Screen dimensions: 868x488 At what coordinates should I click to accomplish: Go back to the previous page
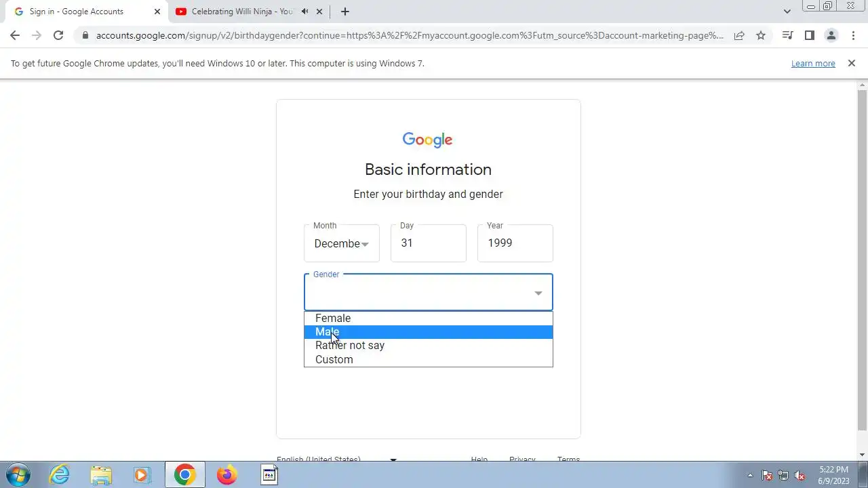(x=15, y=35)
